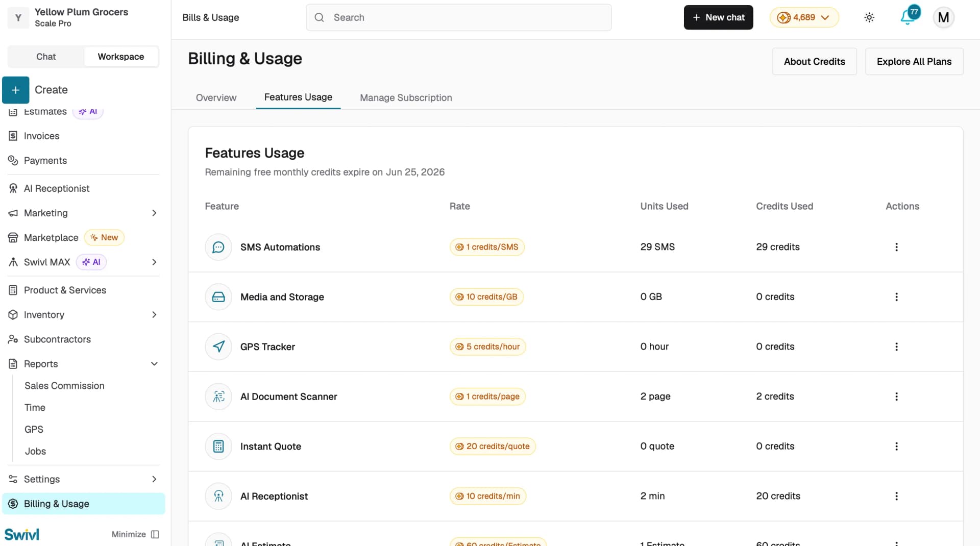Image resolution: width=980 pixels, height=546 pixels.
Task: Open the notifications bell
Action: 909,17
